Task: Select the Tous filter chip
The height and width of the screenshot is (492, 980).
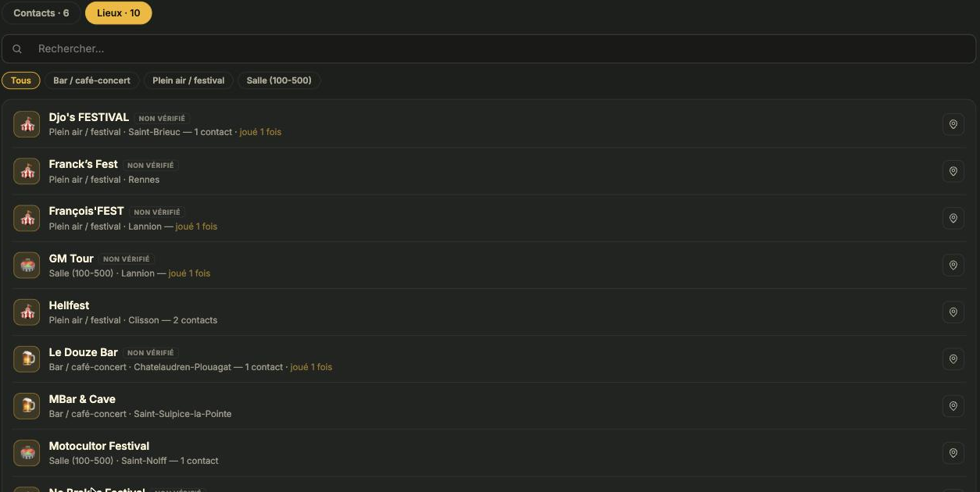Action: pos(21,80)
